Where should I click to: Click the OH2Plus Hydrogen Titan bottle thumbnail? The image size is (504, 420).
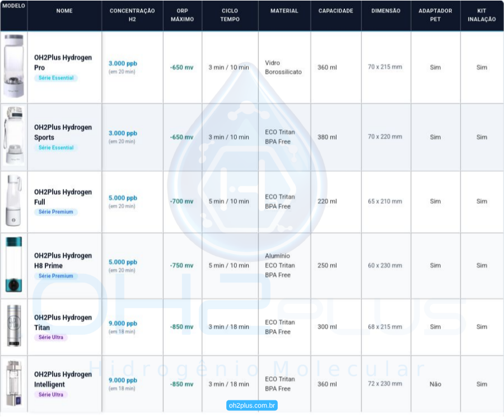pyautogui.click(x=14, y=325)
